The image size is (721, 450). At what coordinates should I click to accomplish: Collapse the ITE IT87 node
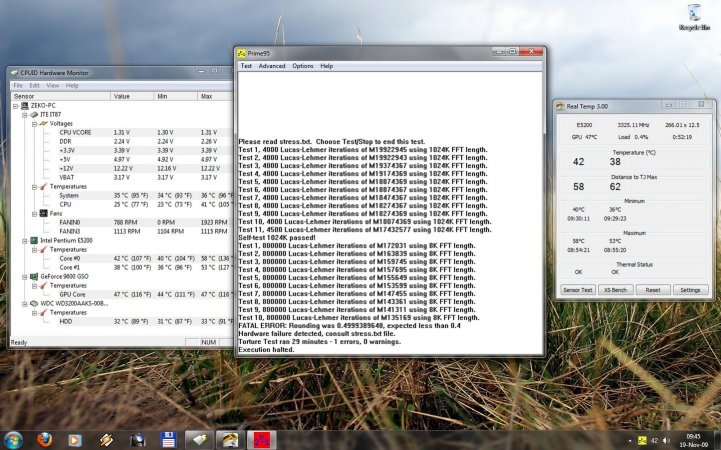[25, 114]
